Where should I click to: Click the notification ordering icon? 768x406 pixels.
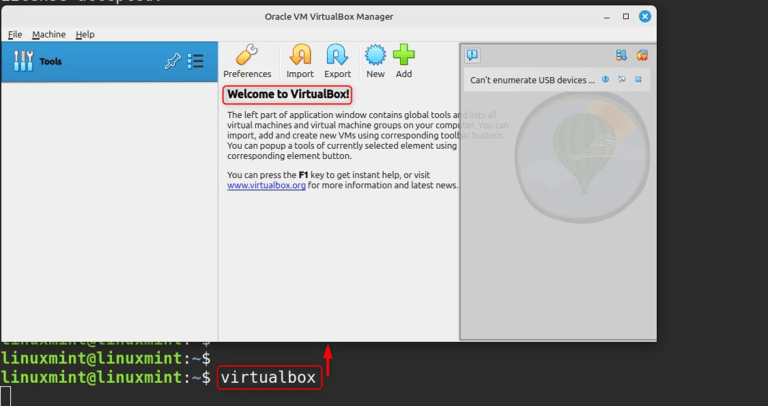(x=621, y=56)
